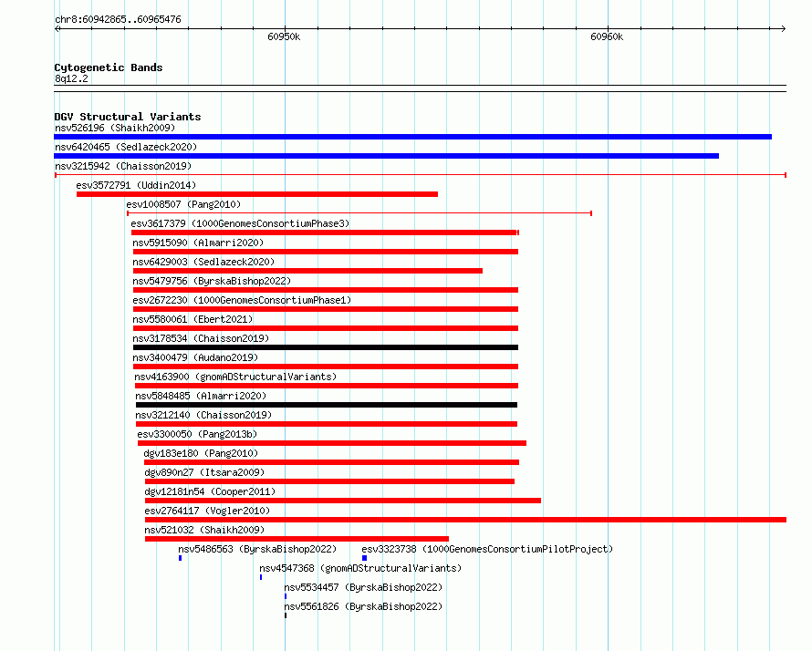Screen dimensions: 812x651
Task: Click the Cytogenetic Bands track title
Action: click(109, 67)
